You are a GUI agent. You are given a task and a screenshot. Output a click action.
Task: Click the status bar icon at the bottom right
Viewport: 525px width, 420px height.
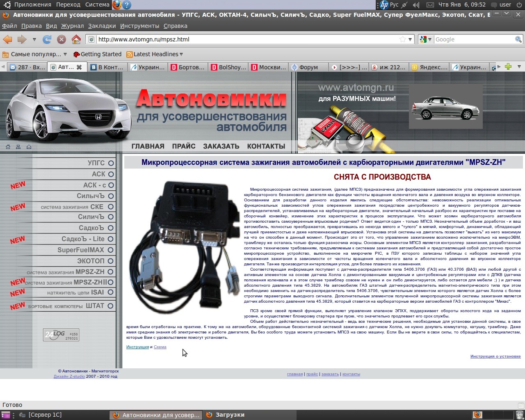(520, 405)
